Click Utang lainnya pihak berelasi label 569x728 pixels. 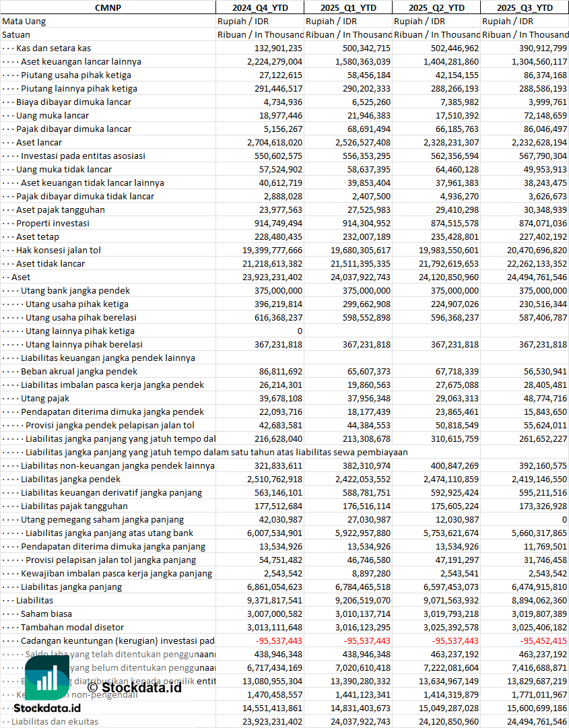pyautogui.click(x=84, y=345)
